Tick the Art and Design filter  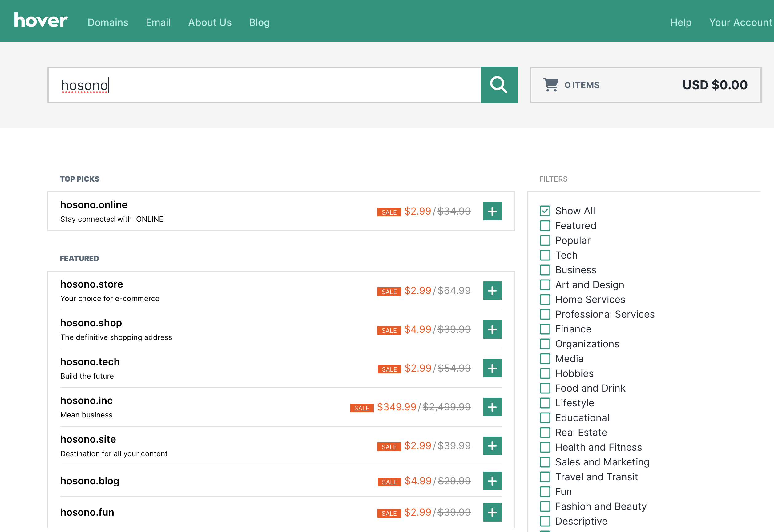point(545,285)
